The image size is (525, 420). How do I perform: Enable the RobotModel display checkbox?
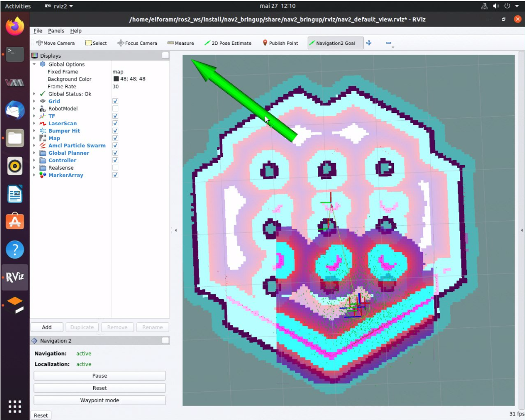[x=115, y=108]
